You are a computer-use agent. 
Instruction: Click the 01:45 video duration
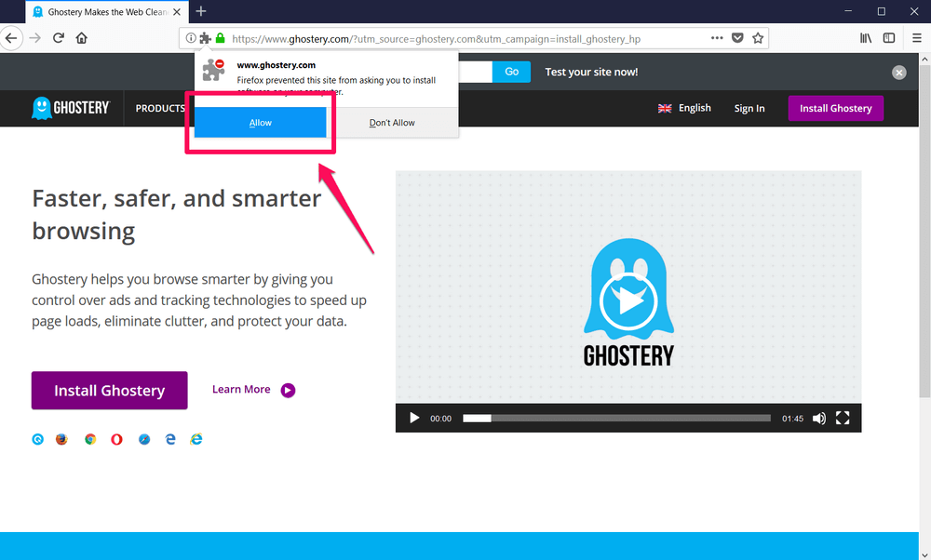(792, 419)
